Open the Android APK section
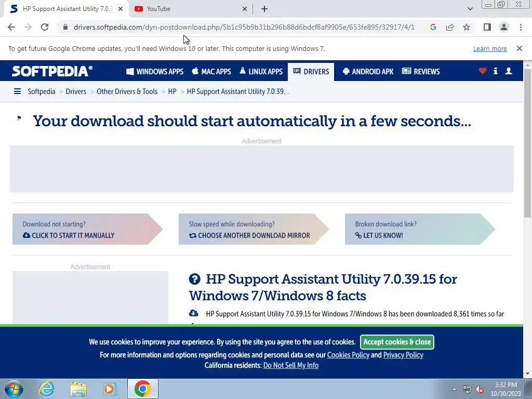The image size is (532, 399). click(368, 72)
